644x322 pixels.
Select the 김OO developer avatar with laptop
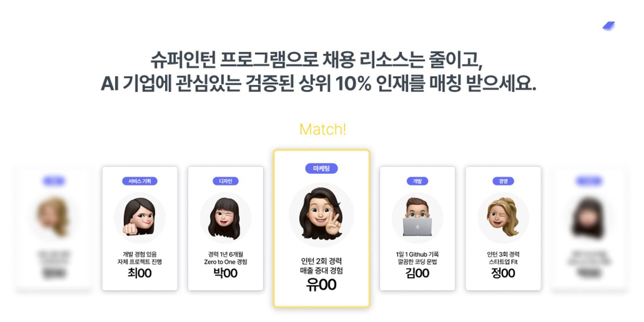pos(417,218)
